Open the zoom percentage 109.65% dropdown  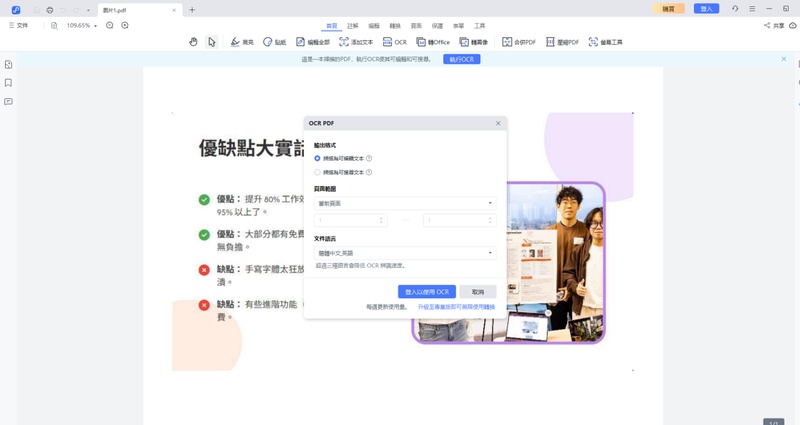82,25
